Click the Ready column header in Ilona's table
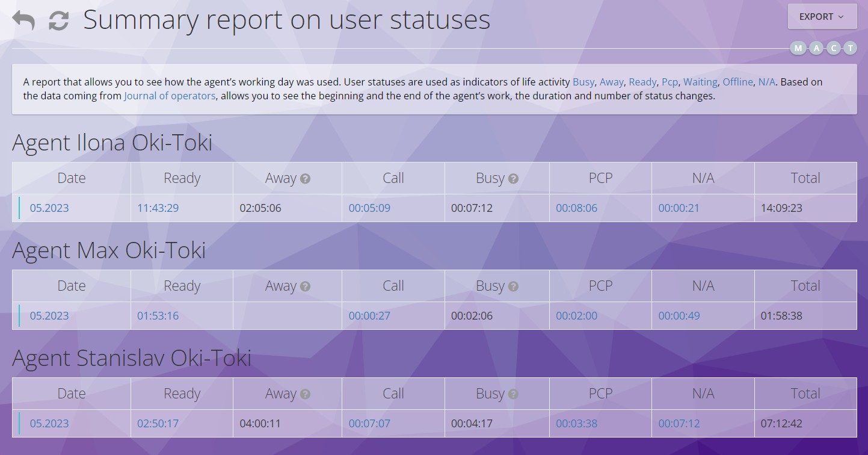 point(182,178)
